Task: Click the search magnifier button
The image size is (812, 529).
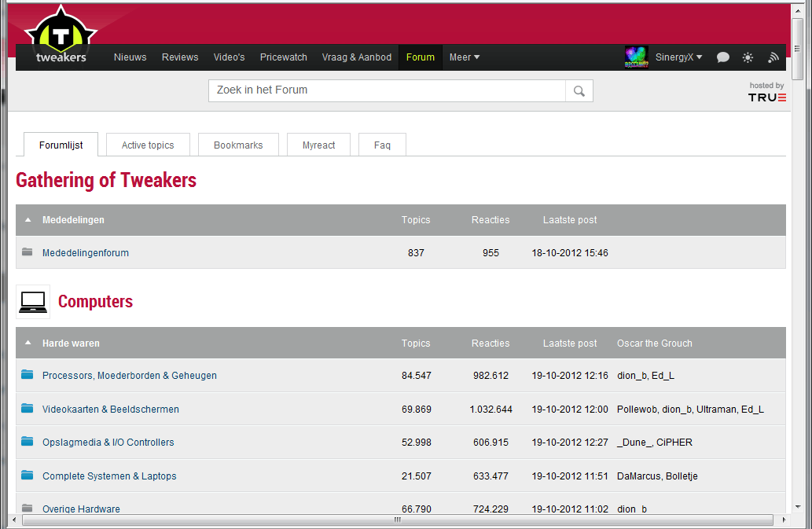Action: point(579,91)
